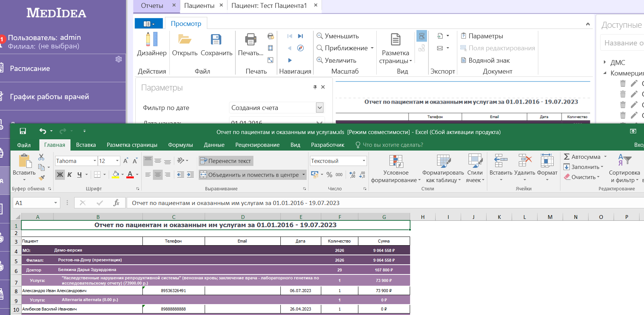This screenshot has height=315, width=644.
Task: Click the scissors cut icon in Excel
Action: click(x=41, y=157)
